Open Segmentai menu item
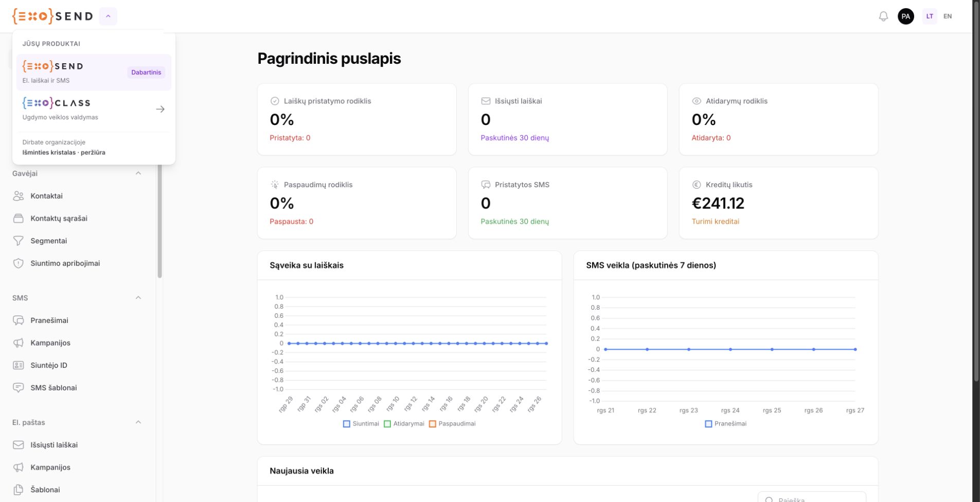This screenshot has height=502, width=980. click(x=77, y=241)
